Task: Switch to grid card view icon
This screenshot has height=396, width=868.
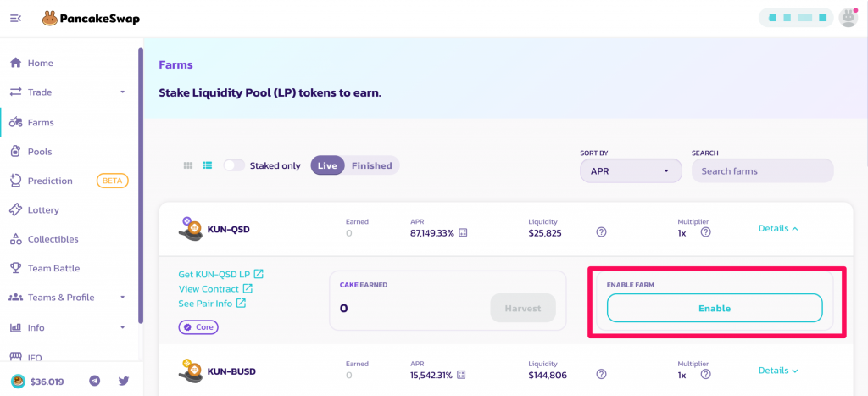Action: point(188,165)
